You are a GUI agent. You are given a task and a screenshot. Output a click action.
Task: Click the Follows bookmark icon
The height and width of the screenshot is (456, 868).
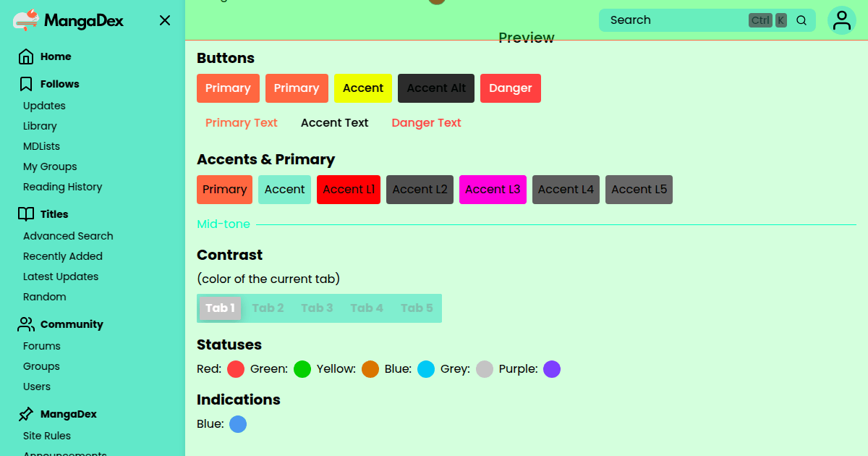pos(26,84)
